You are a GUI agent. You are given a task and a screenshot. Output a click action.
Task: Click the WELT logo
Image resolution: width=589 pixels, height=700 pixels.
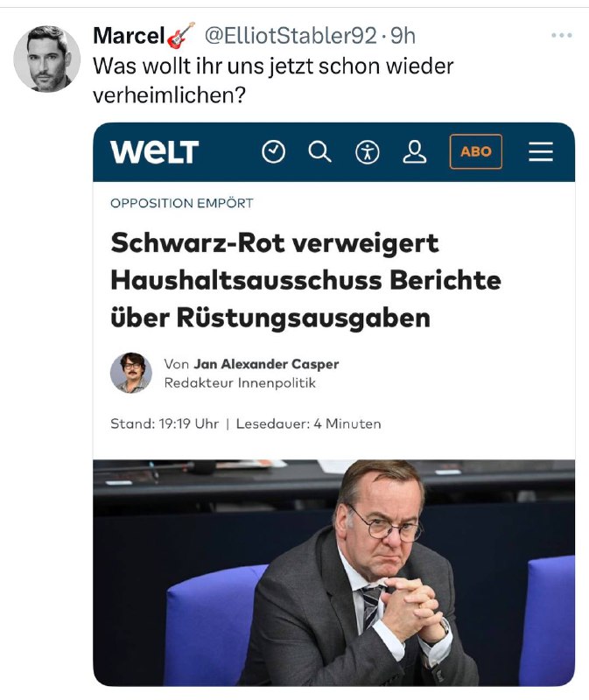click(155, 151)
